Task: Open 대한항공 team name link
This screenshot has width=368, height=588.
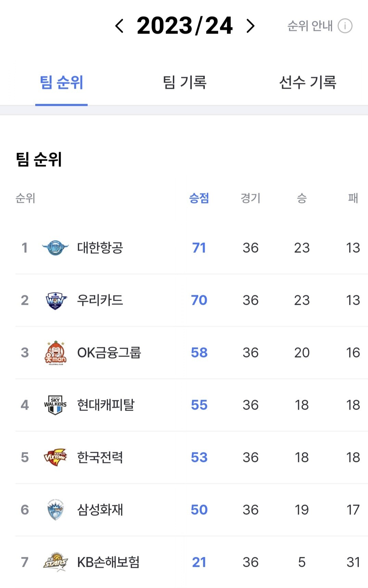Action: click(100, 248)
